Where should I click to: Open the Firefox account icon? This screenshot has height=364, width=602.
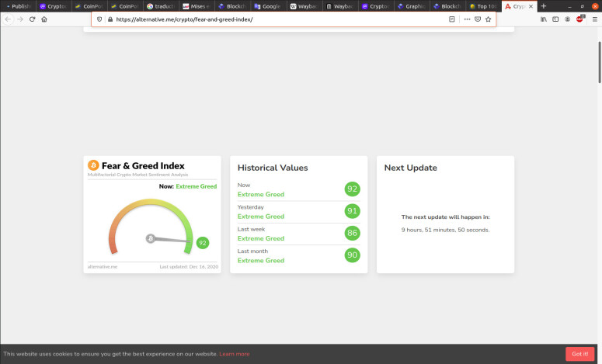[x=568, y=19]
